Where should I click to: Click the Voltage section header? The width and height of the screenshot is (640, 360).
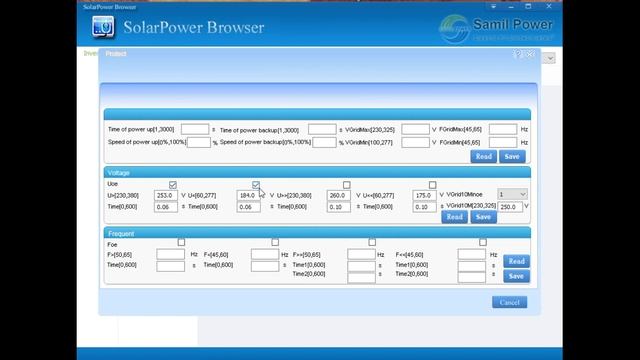pos(317,173)
